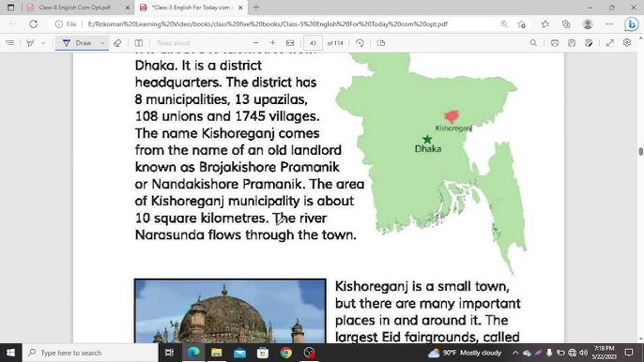Click the address bar zoom icon
The width and height of the screenshot is (644, 362).
[x=504, y=24]
